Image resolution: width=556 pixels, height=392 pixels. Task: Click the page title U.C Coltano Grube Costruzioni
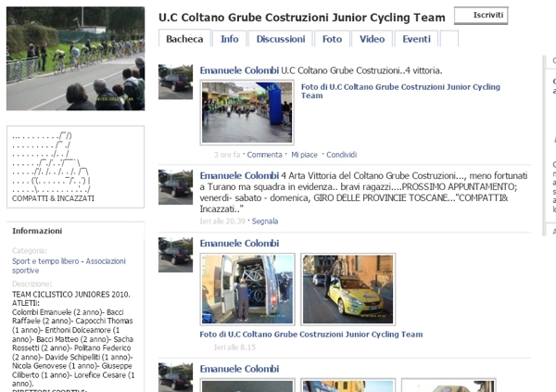(302, 18)
